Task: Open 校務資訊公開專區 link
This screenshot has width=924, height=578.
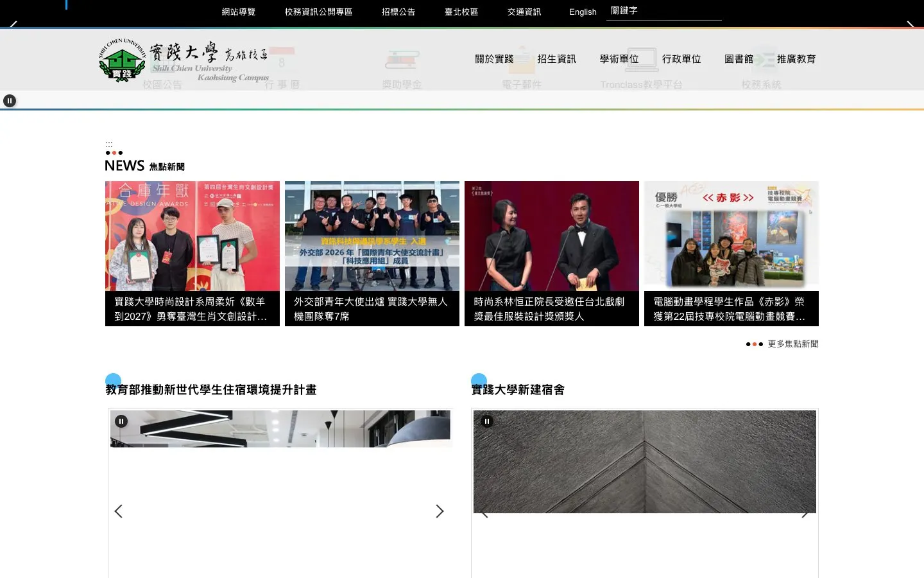Action: click(x=318, y=12)
